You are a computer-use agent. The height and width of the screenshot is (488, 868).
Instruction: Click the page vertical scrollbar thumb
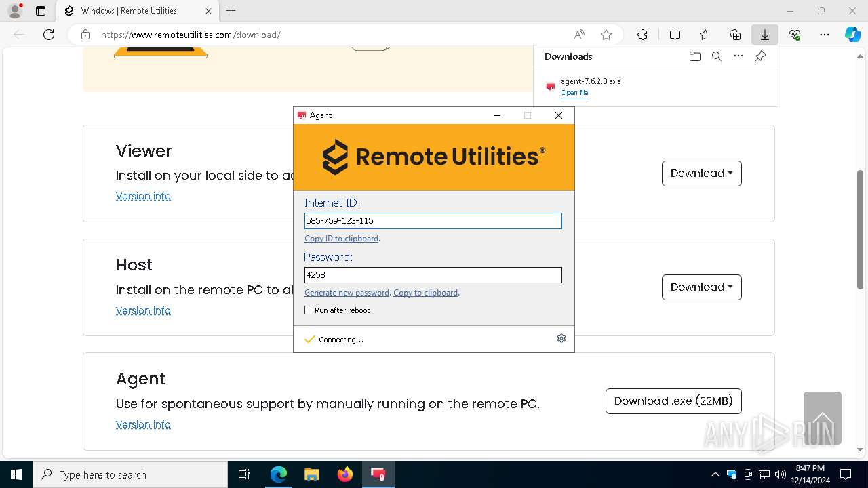(861, 229)
